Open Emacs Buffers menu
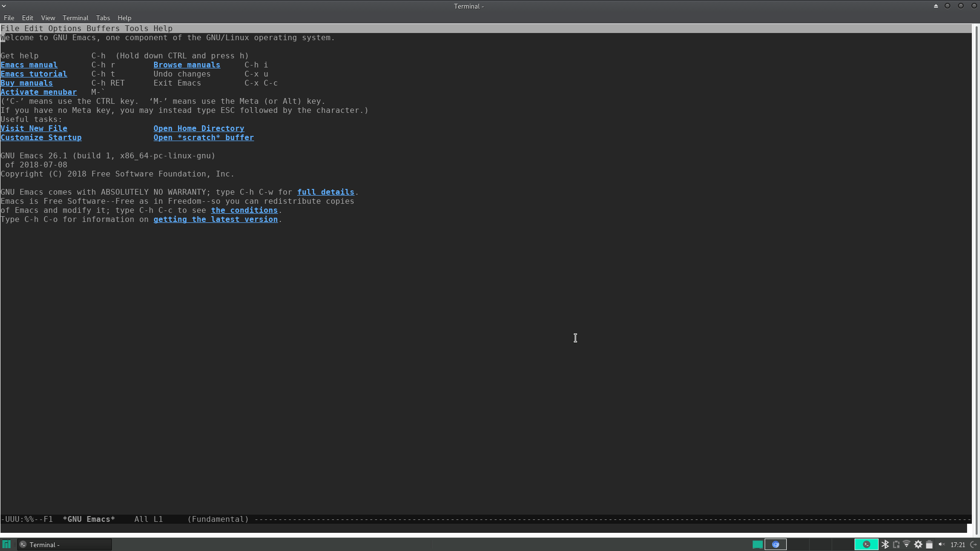The width and height of the screenshot is (980, 551). point(103,29)
